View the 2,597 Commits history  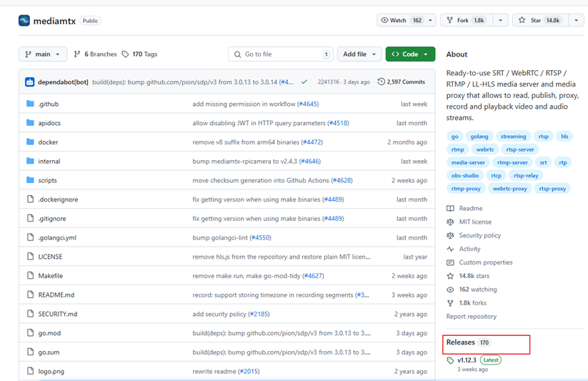pos(402,81)
